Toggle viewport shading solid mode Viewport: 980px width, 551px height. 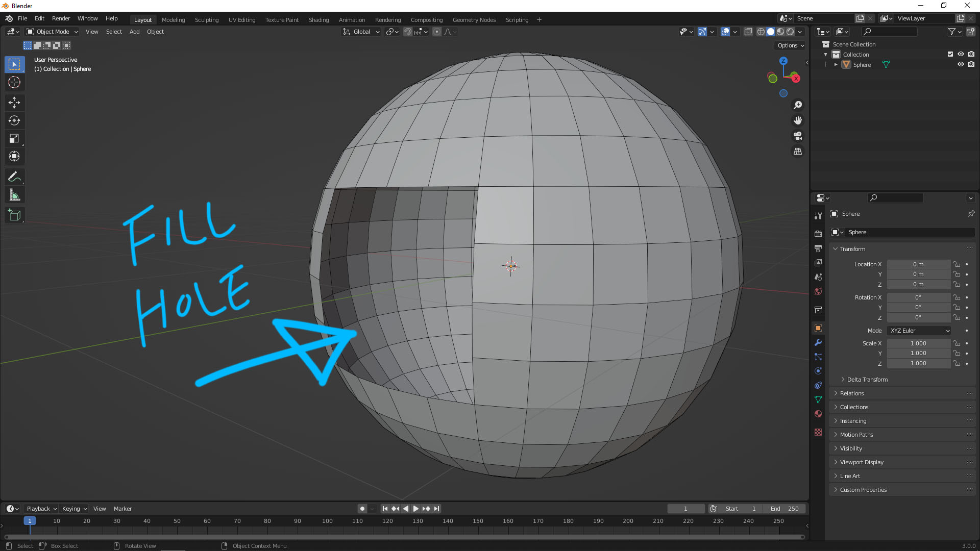tap(771, 31)
